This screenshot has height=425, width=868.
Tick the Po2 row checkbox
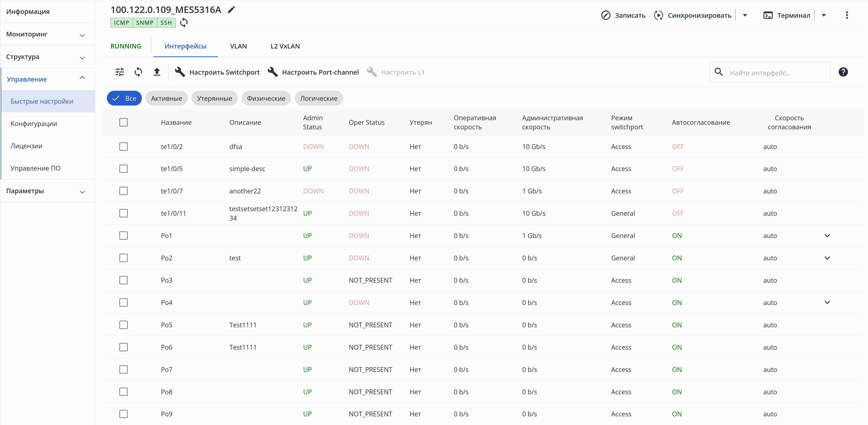coord(123,258)
